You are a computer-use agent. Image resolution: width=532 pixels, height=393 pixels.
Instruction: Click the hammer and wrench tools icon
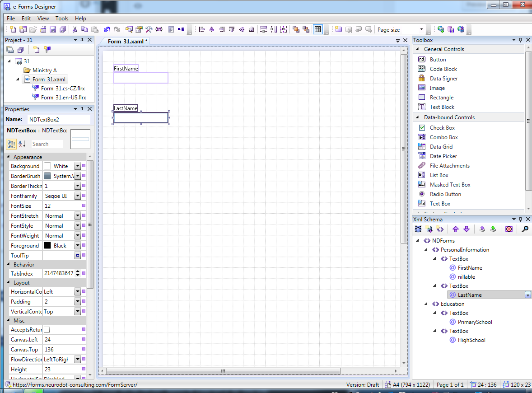pos(149,29)
